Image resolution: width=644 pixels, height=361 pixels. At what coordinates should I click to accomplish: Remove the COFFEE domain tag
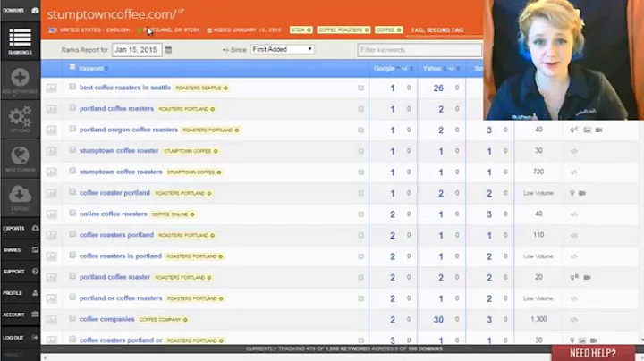399,30
